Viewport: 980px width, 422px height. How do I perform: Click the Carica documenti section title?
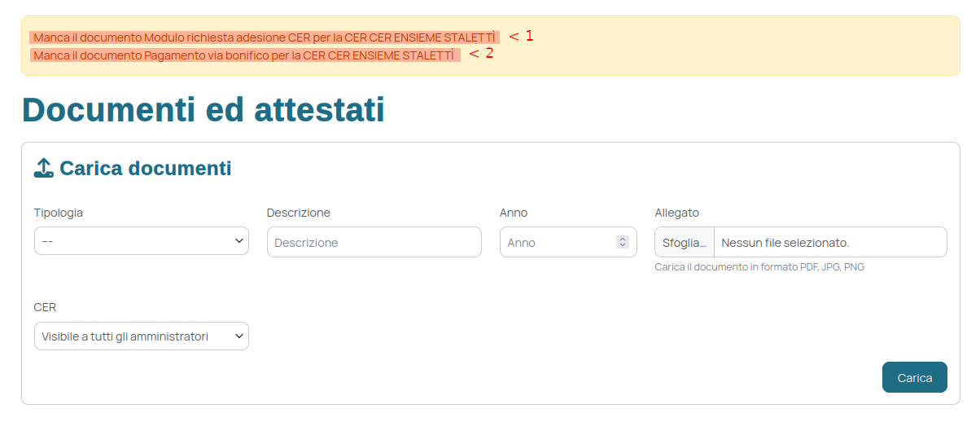(x=146, y=169)
